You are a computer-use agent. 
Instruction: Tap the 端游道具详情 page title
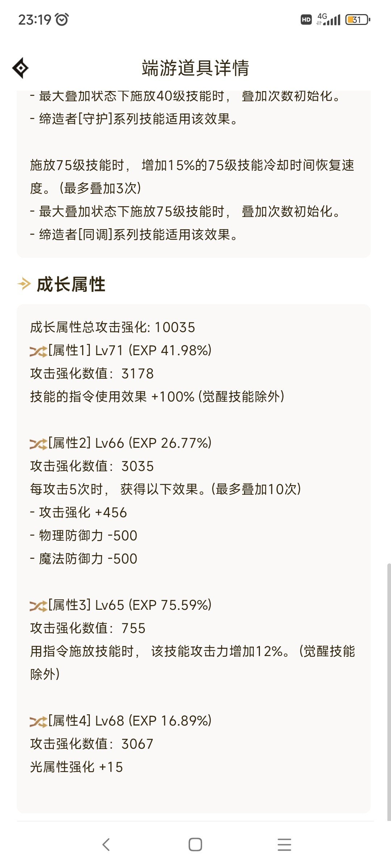[x=195, y=68]
